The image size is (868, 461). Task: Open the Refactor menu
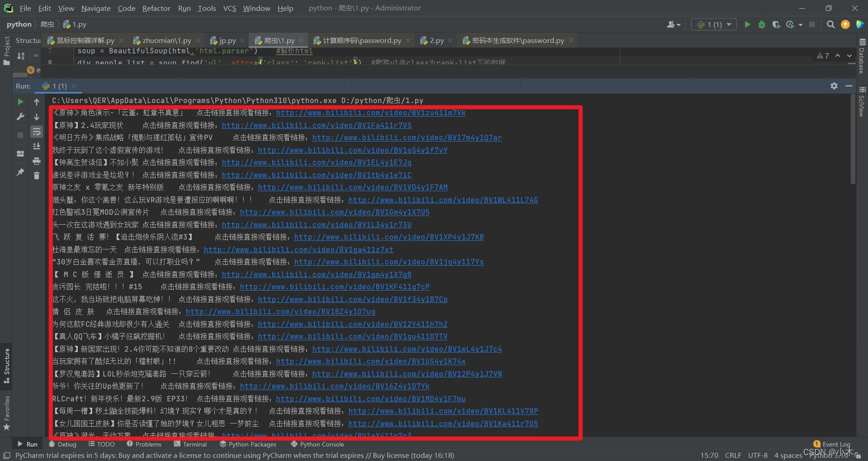pyautogui.click(x=156, y=8)
